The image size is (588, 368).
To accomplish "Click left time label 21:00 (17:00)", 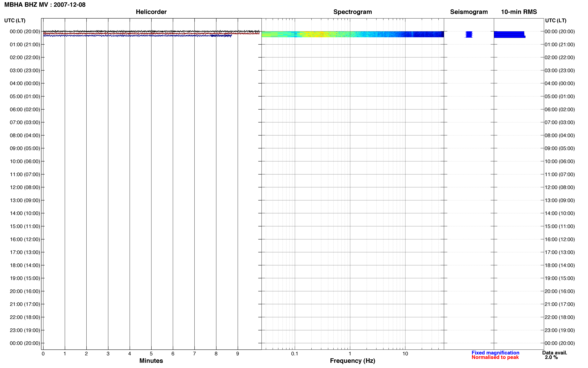I will [25, 304].
